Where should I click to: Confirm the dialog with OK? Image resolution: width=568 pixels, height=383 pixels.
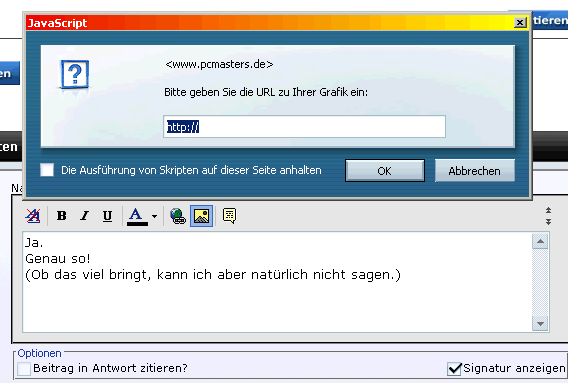(385, 171)
